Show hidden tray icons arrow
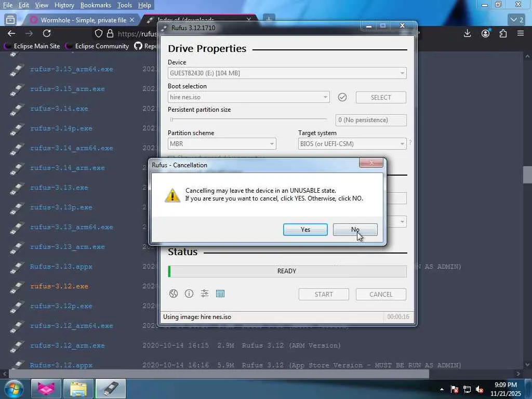The image size is (532, 399). 442,390
